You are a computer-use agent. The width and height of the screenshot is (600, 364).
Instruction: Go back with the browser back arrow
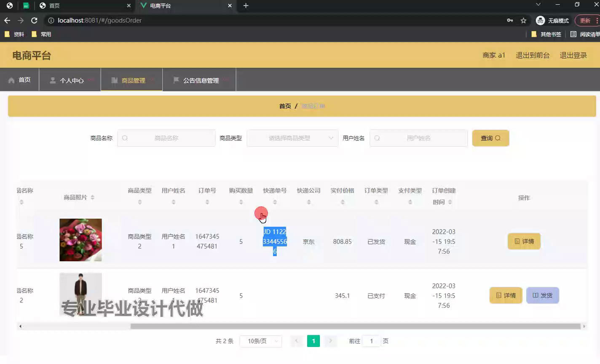tap(7, 20)
